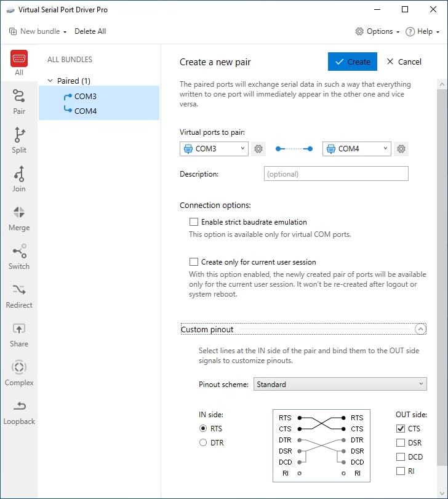Maximize the application window
Viewport: 448px width, 499px height.
point(405,9)
